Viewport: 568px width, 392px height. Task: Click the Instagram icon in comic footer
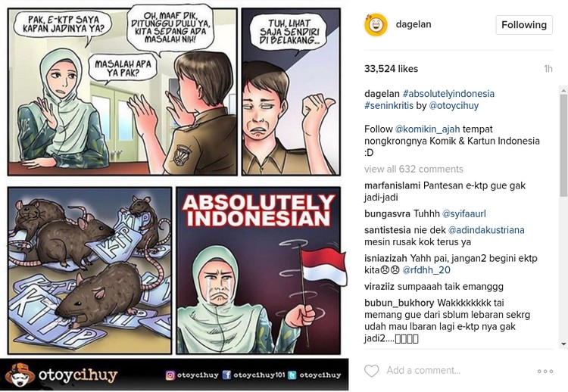170,375
